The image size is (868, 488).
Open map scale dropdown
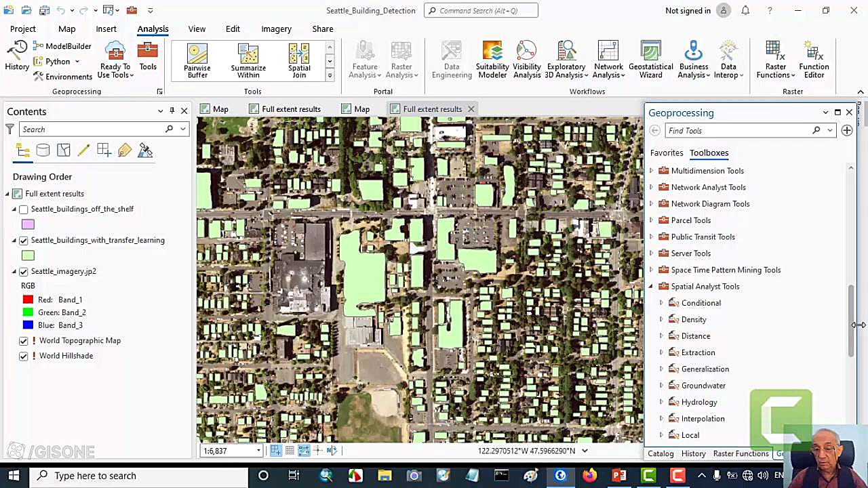pos(258,451)
